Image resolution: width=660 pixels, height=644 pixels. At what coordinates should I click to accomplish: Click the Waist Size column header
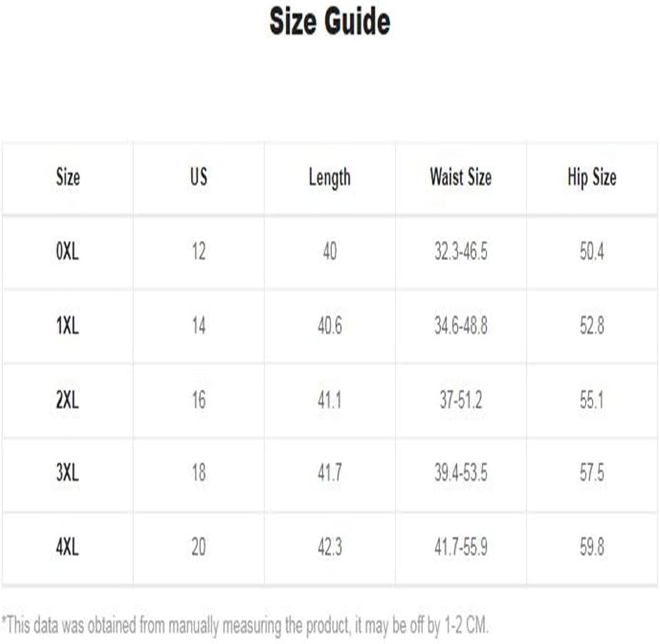tap(460, 178)
